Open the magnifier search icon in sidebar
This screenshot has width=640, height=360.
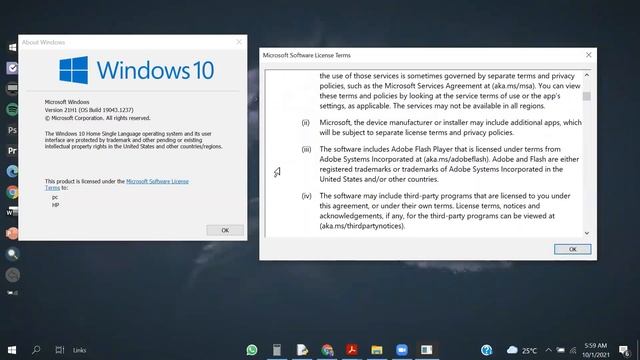(x=12, y=254)
